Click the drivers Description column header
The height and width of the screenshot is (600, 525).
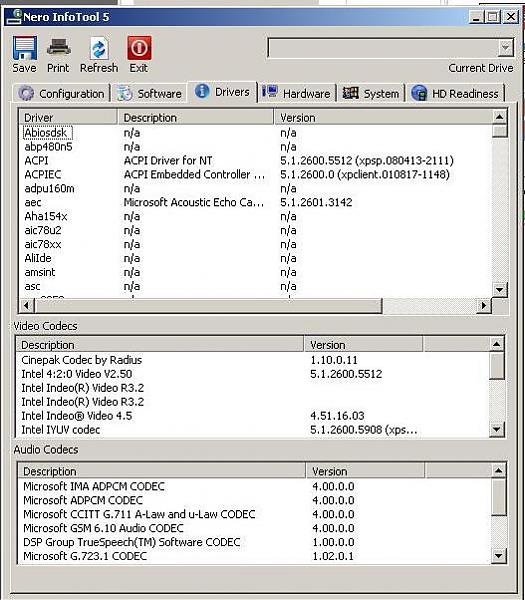(196, 117)
